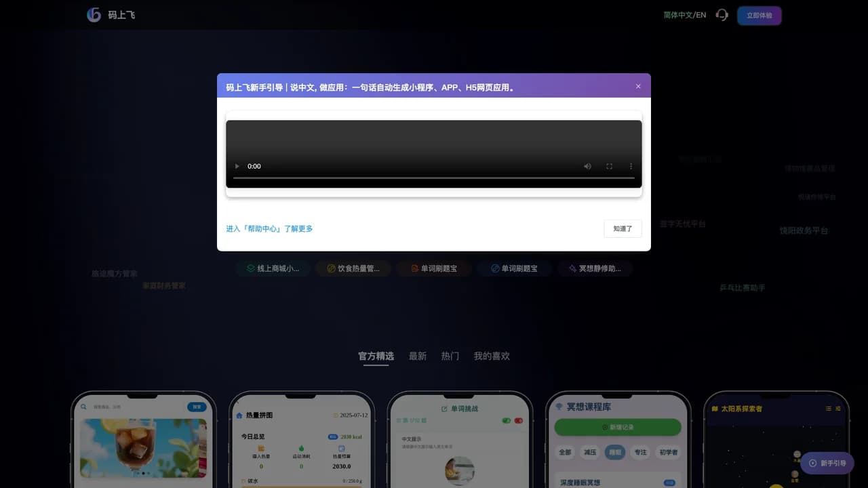Open the iced drink banner image
Image resolution: width=868 pixels, height=488 pixels.
[x=143, y=447]
